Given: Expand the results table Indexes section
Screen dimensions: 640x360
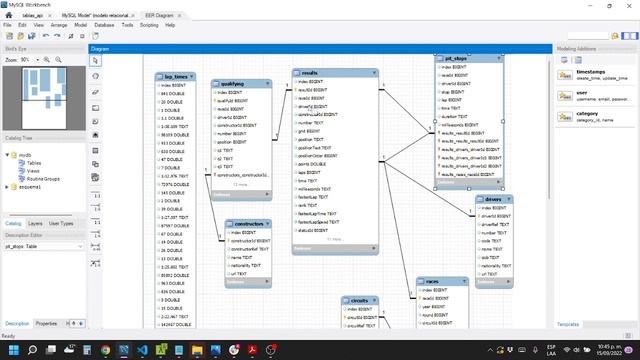Looking at the screenshot, I should tap(374, 248).
